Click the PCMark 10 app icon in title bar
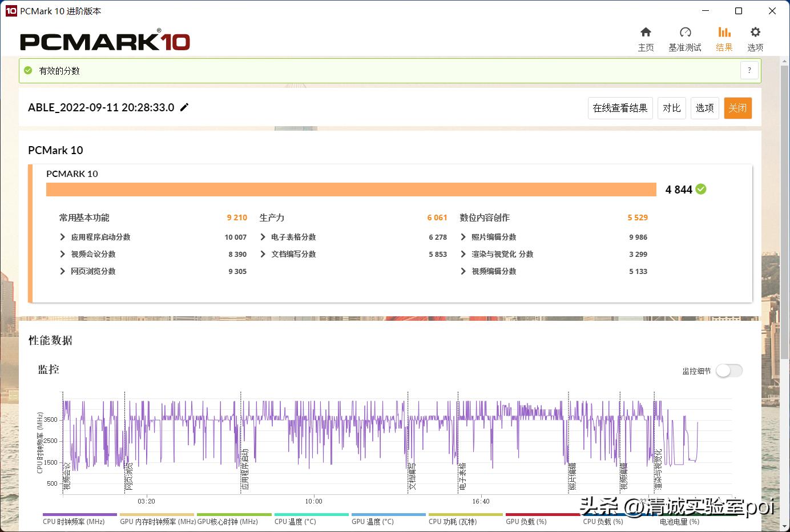The height and width of the screenshot is (532, 790). (x=11, y=11)
